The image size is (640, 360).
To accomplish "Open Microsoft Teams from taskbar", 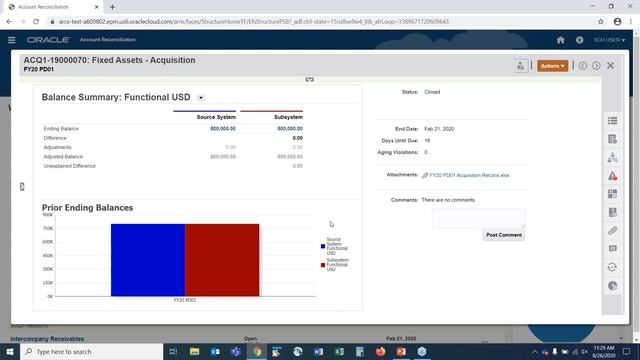I will click(236, 351).
